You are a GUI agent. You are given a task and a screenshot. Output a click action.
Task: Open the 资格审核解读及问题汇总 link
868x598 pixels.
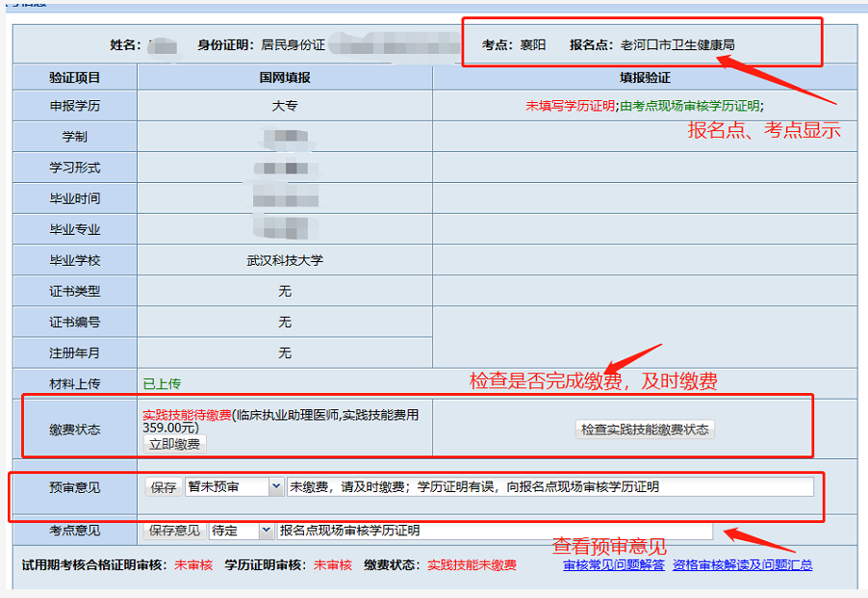(x=742, y=565)
